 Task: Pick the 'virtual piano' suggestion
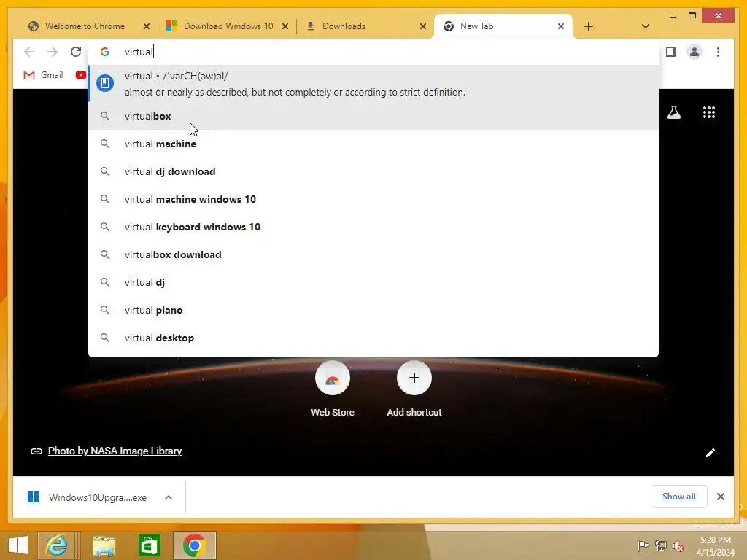[x=374, y=310]
